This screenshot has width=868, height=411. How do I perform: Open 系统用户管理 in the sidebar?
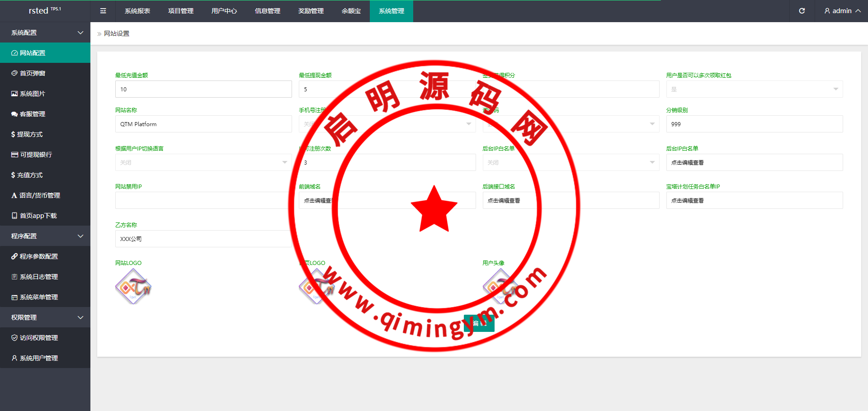39,358
